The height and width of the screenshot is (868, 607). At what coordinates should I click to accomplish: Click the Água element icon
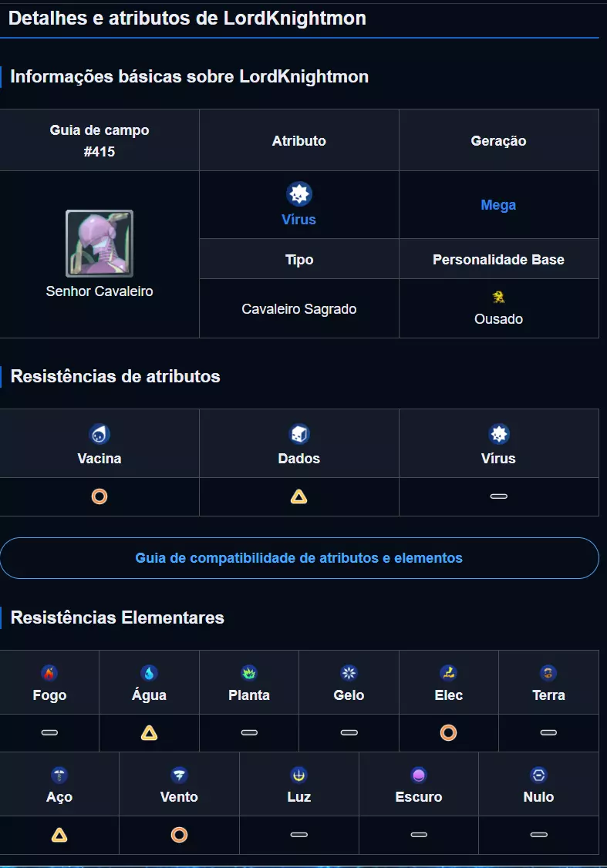coord(149,673)
